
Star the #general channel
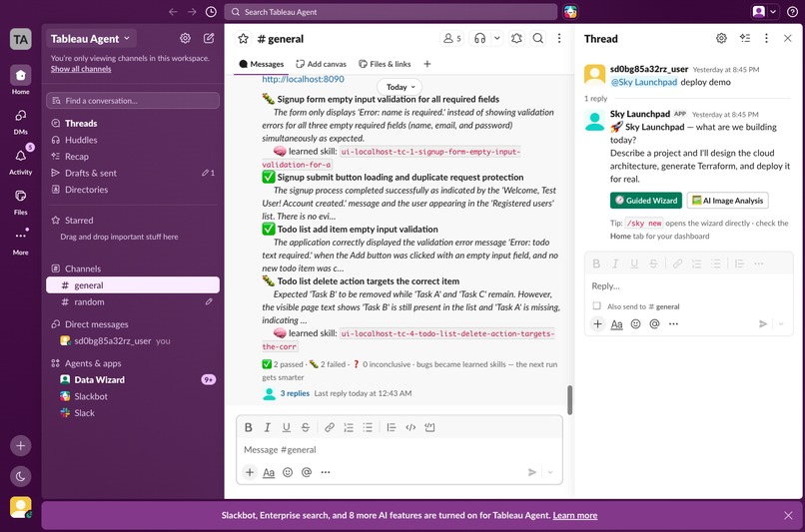point(244,39)
